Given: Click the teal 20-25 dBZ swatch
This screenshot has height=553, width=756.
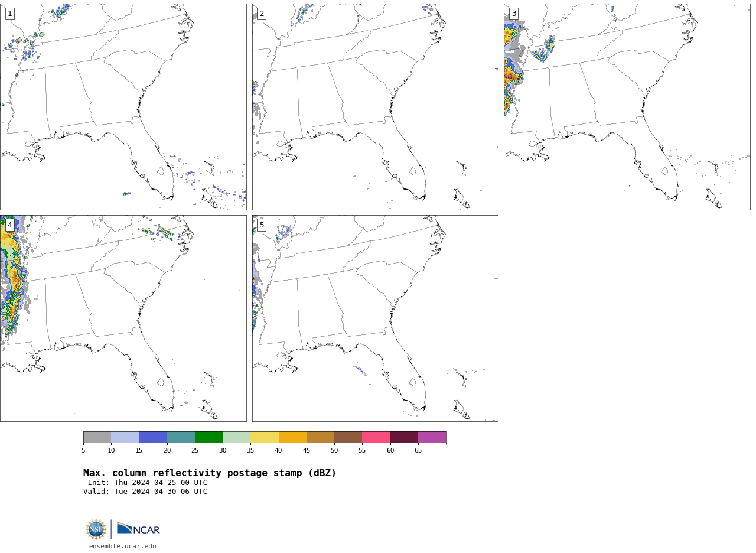Looking at the screenshot, I should point(181,437).
